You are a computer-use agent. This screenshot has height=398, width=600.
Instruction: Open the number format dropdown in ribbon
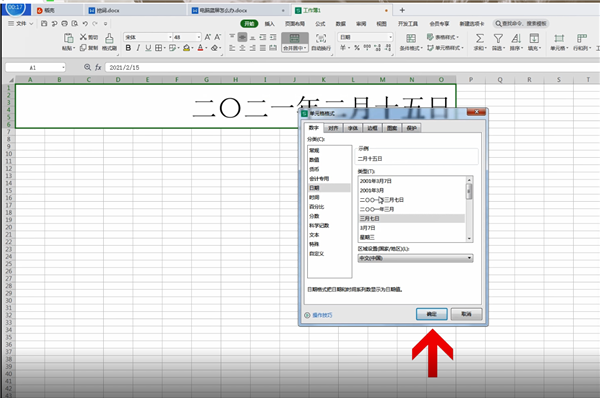click(x=390, y=37)
